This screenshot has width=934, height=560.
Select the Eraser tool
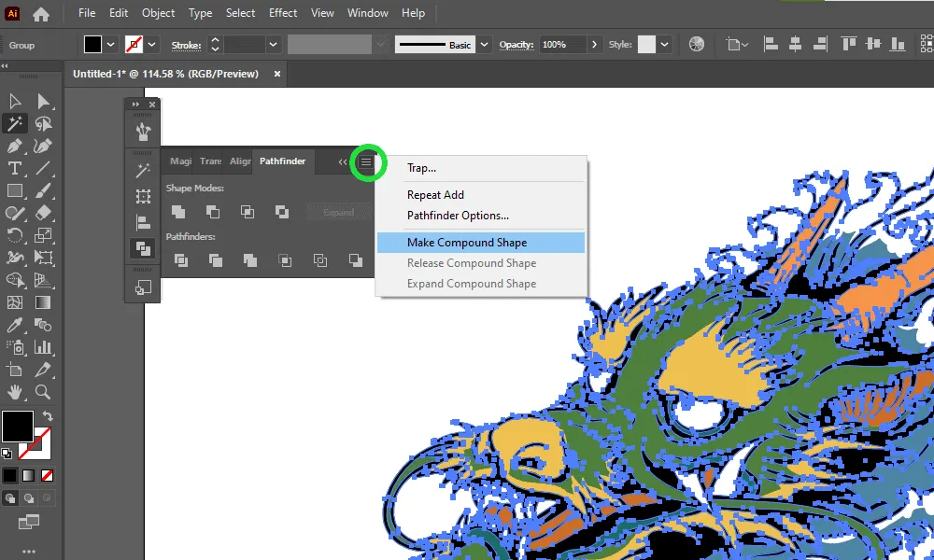(43, 213)
